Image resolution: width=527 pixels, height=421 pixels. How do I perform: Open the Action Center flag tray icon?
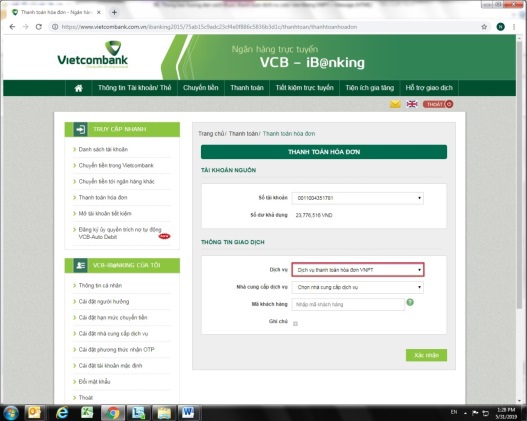click(x=475, y=413)
